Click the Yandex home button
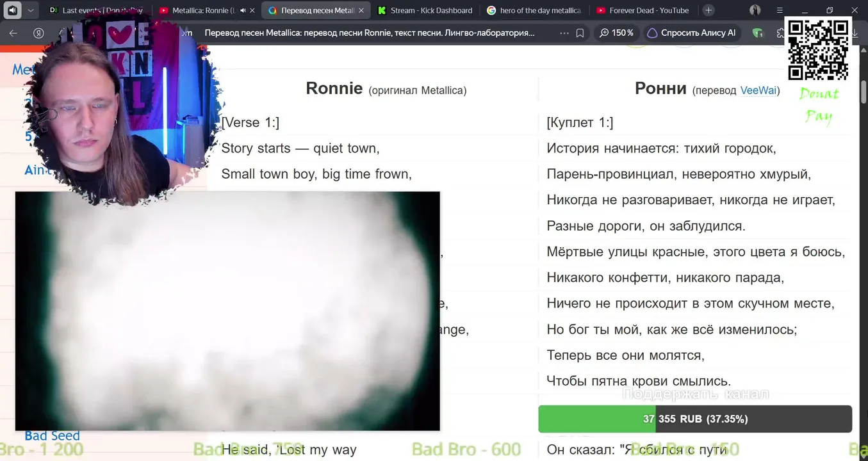The image size is (868, 461). pos(38,33)
